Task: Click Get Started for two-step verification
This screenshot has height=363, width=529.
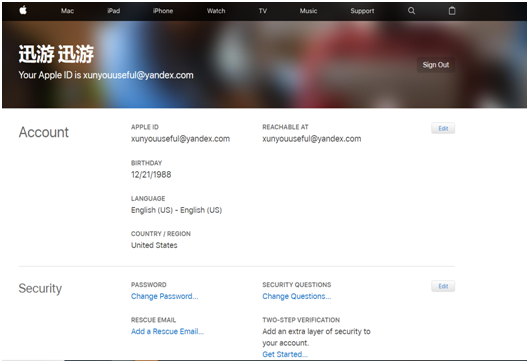Action: click(x=285, y=354)
